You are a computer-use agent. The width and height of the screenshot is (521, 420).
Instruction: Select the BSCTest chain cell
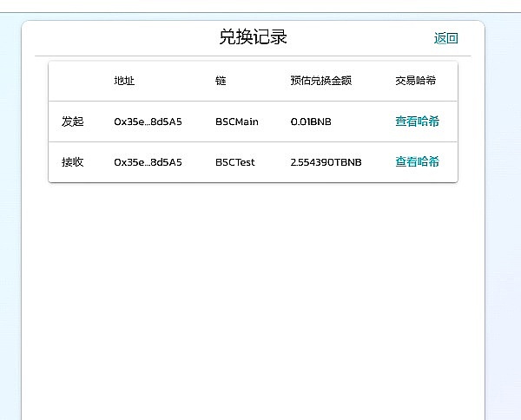(x=235, y=162)
